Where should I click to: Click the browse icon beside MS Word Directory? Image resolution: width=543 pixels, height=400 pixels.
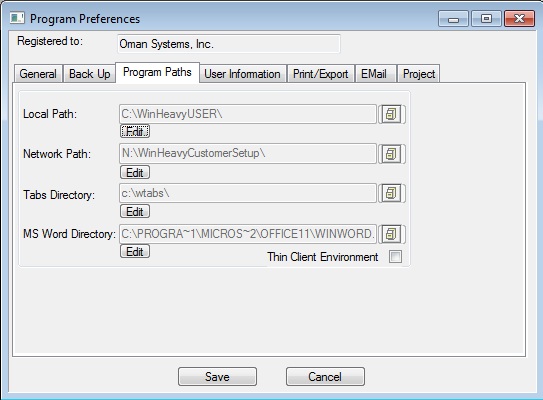391,234
